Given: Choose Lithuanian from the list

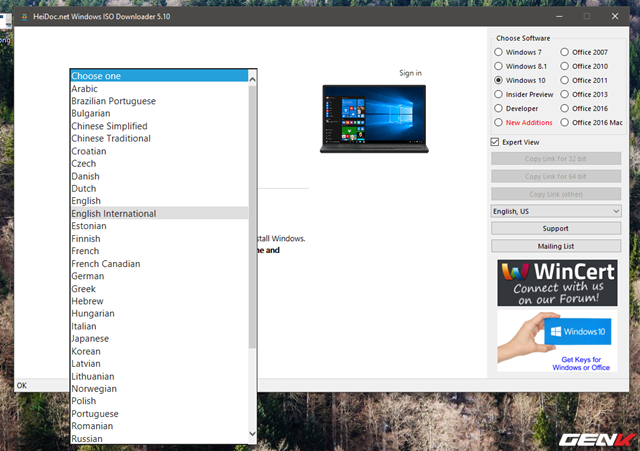Looking at the screenshot, I should click(x=159, y=376).
